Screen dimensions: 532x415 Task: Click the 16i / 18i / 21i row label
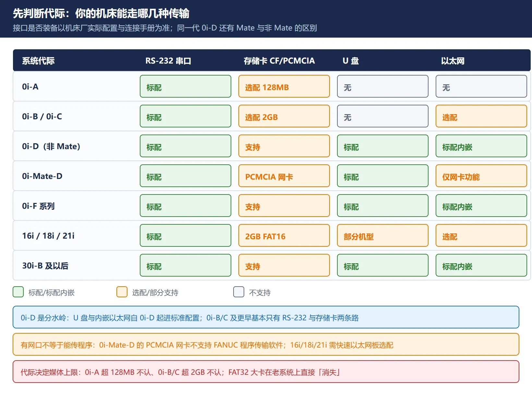pyautogui.click(x=48, y=236)
